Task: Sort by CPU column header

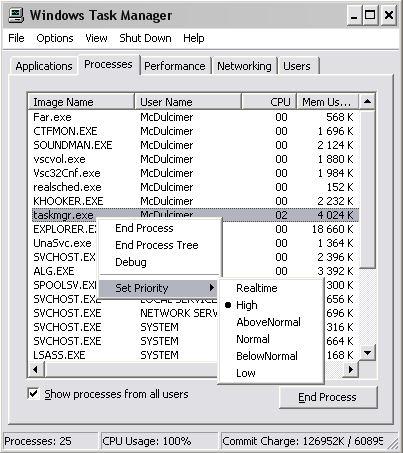Action: pos(269,102)
